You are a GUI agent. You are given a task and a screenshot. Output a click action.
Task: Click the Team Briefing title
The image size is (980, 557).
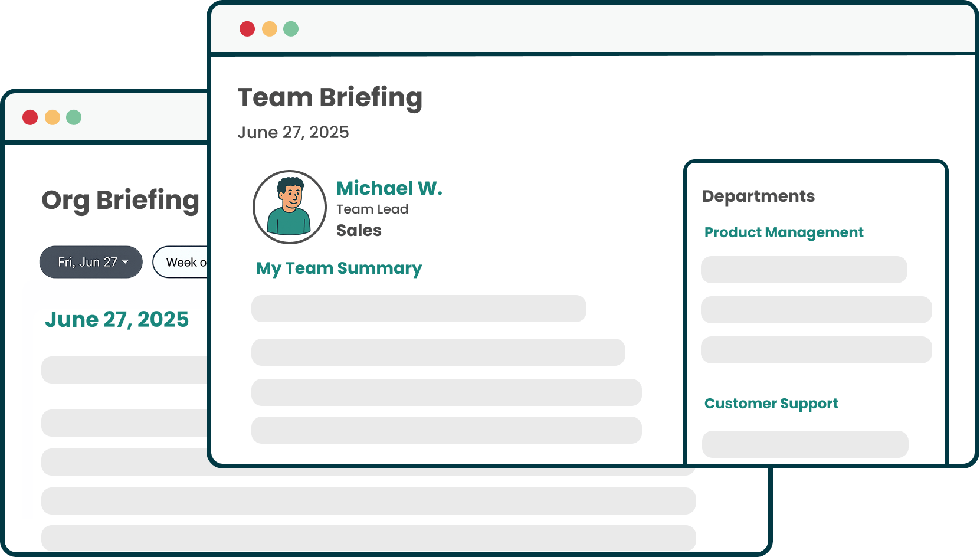[x=330, y=98]
